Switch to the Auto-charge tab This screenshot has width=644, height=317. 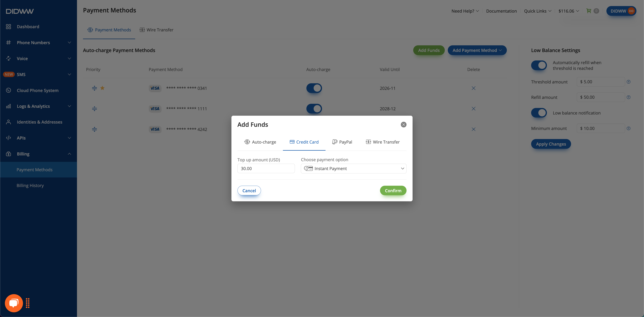click(260, 142)
